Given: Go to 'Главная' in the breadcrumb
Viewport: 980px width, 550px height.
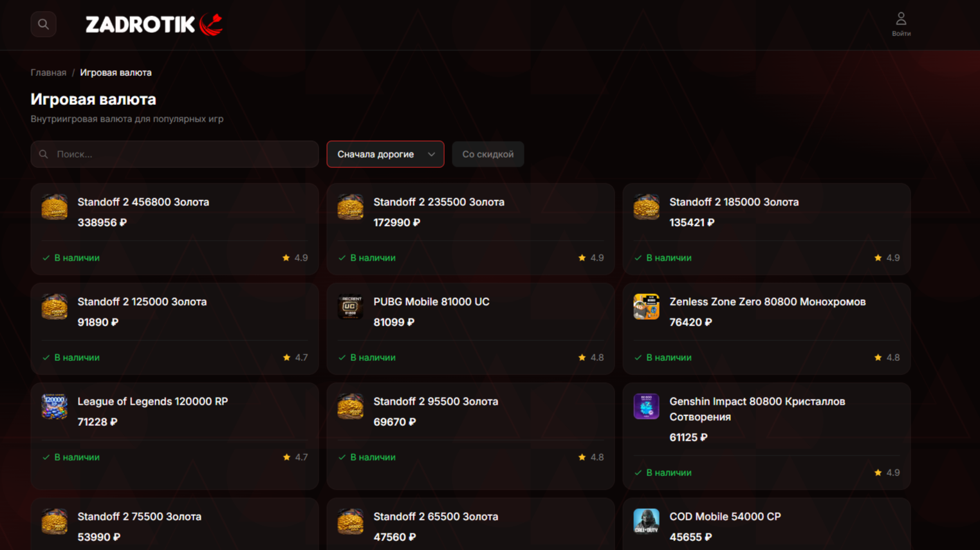Looking at the screenshot, I should click(48, 73).
